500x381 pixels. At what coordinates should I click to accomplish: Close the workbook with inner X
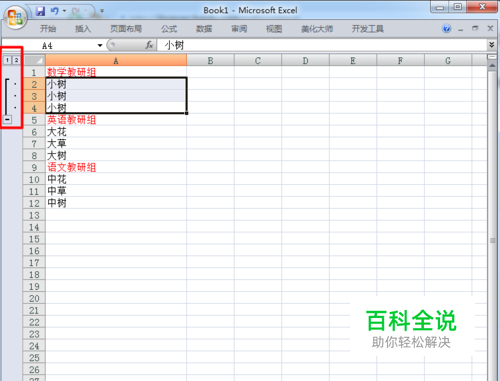coord(490,29)
